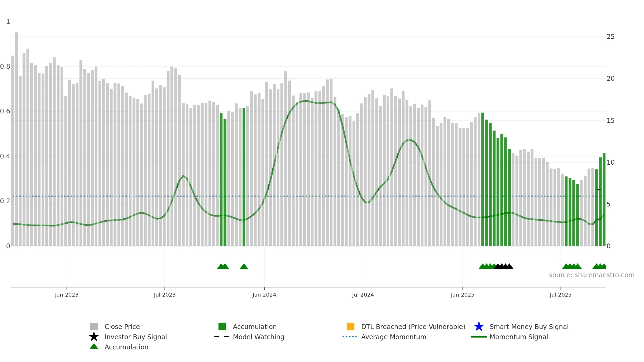Image resolution: width=644 pixels, height=362 pixels.
Task: Click the Model Watching legend text
Action: [x=258, y=337]
